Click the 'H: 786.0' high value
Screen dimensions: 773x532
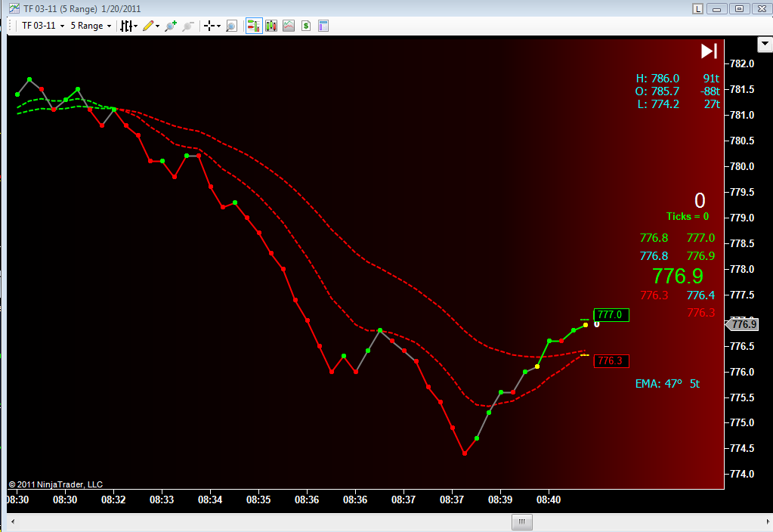(657, 79)
